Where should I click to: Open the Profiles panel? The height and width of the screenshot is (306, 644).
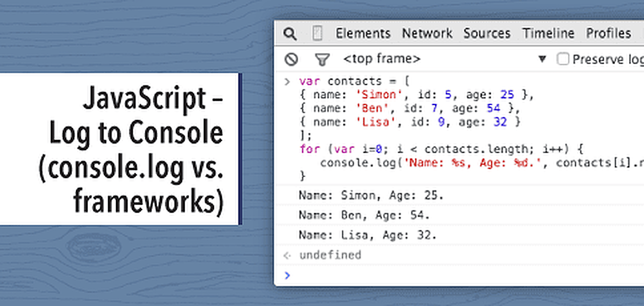tap(608, 33)
